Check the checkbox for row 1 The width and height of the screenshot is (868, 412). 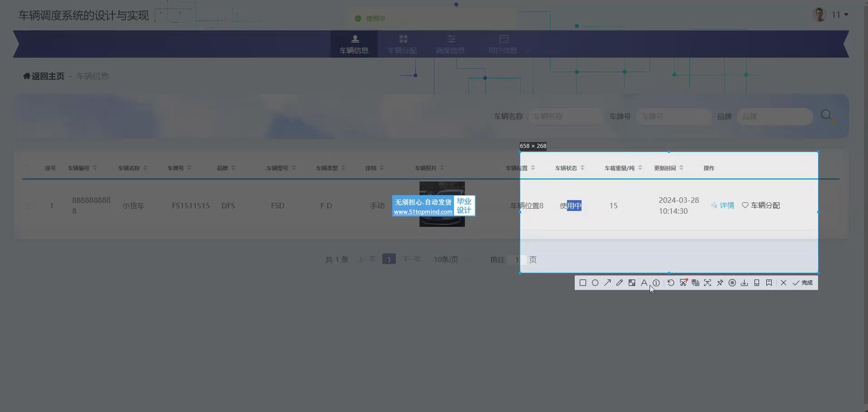30,206
